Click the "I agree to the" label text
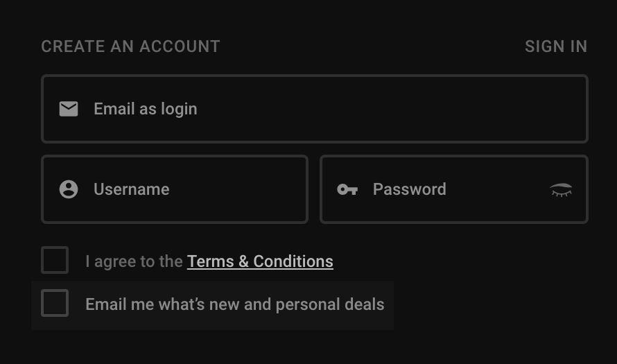The width and height of the screenshot is (617, 364). (x=134, y=261)
